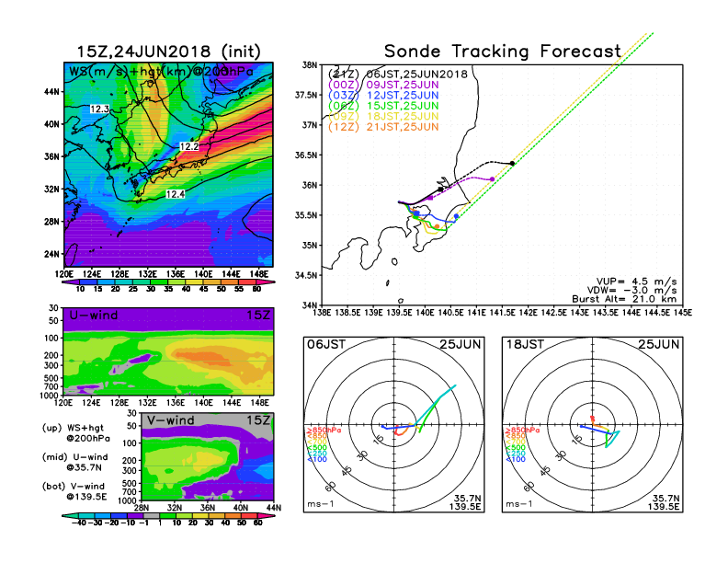The height and width of the screenshot is (563, 728).
Task: Click the 'Burst Alt= 21.0 km' value
Action: point(624,299)
